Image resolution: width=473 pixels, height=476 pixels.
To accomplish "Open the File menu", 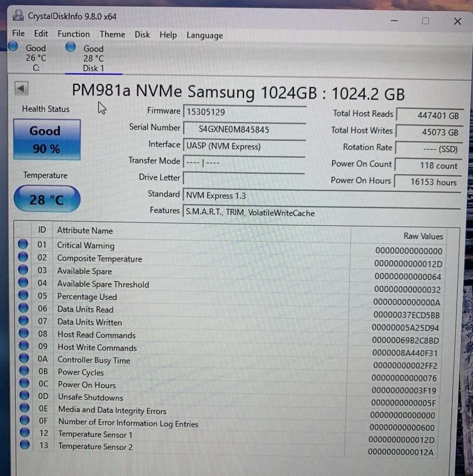I will 18,33.
